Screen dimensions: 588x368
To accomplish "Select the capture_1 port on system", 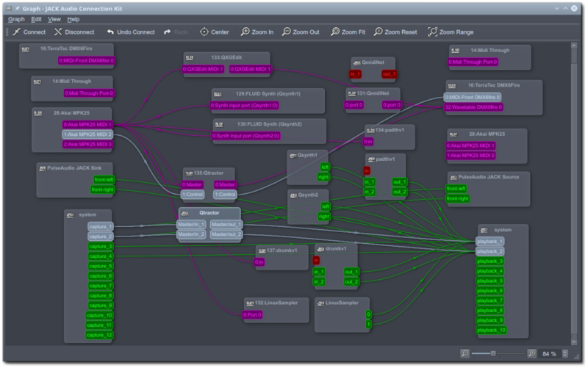I will click(101, 227).
